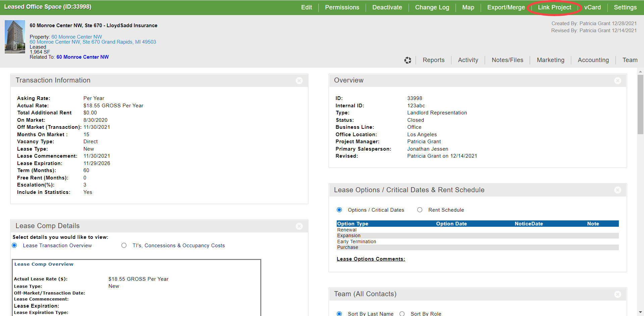Open the Change Log
Image resolution: width=644 pixels, height=316 pixels.
432,7
